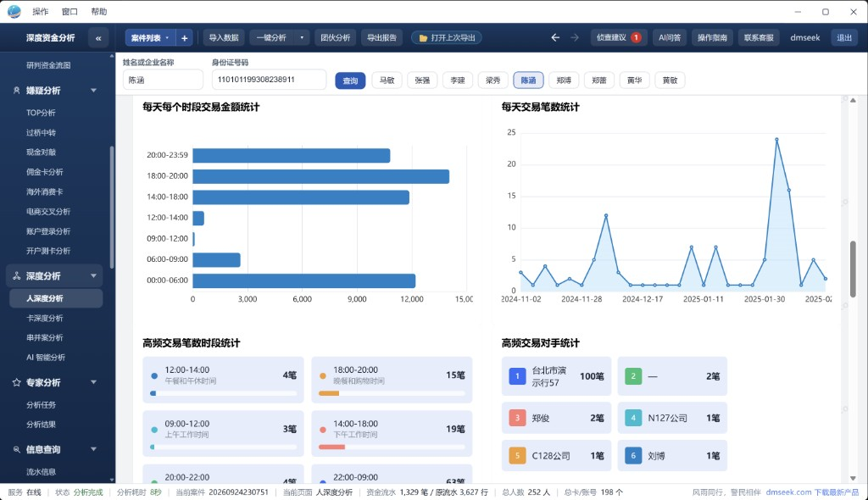This screenshot has width=868, height=500.
Task: Open the 案件列表 dropdown arrow
Action: [x=167, y=37]
